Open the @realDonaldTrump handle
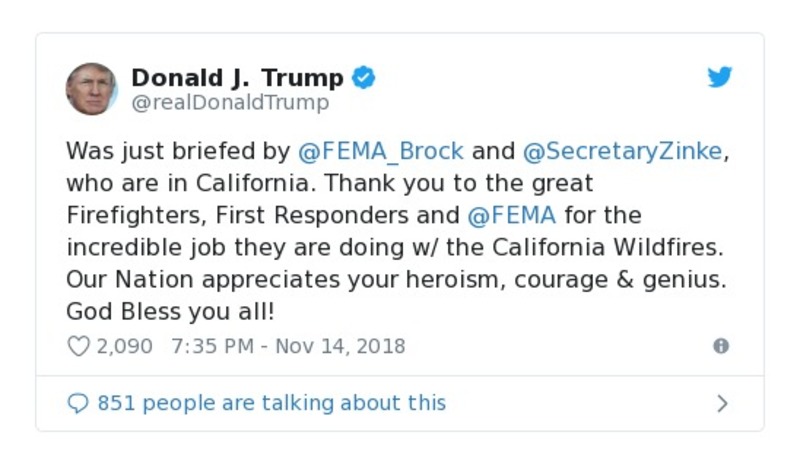The height and width of the screenshot is (467, 800). (230, 103)
